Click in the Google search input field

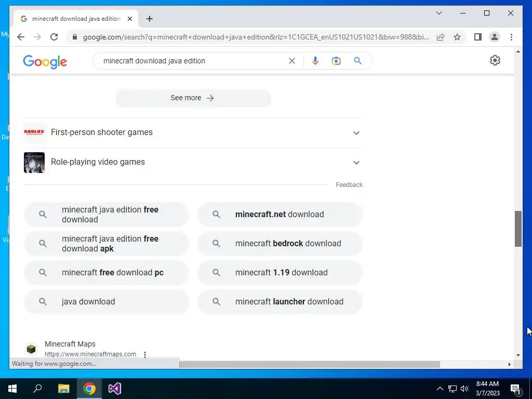click(x=193, y=61)
